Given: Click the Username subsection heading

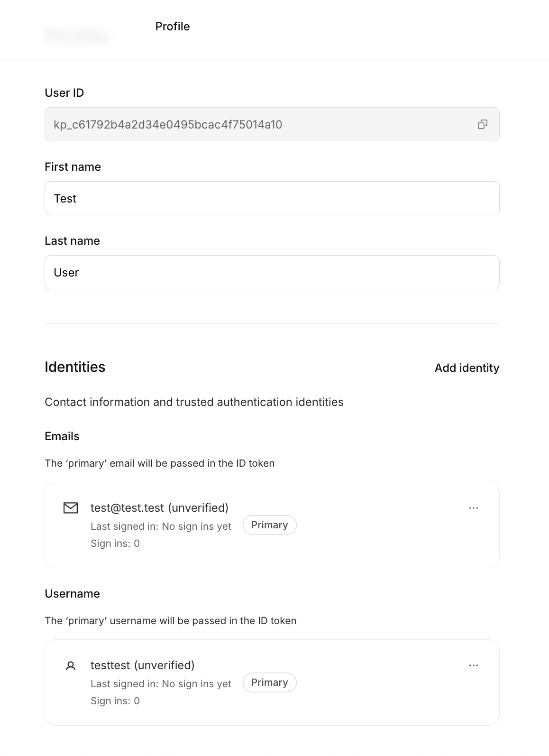Looking at the screenshot, I should coord(73,594).
